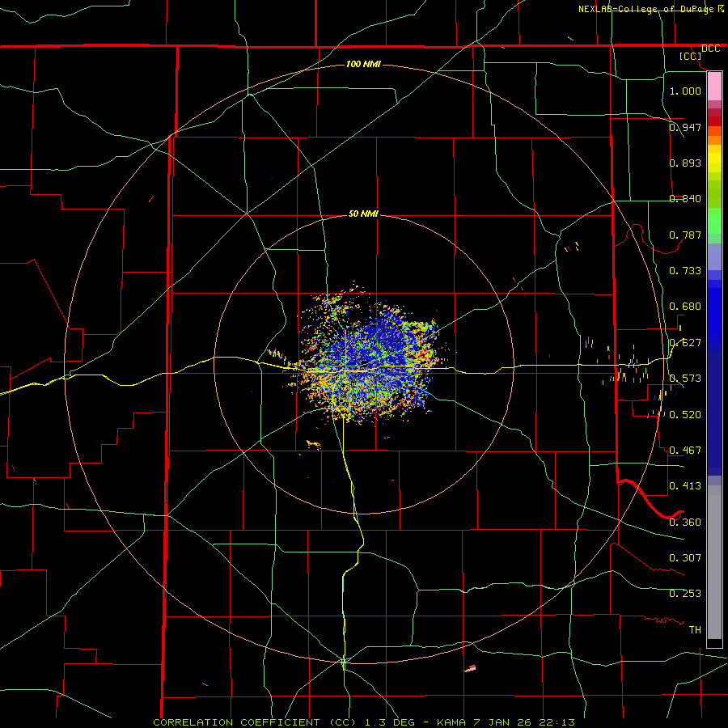The height and width of the screenshot is (728, 728).
Task: Click the 0.947 legend value
Action: (x=685, y=127)
